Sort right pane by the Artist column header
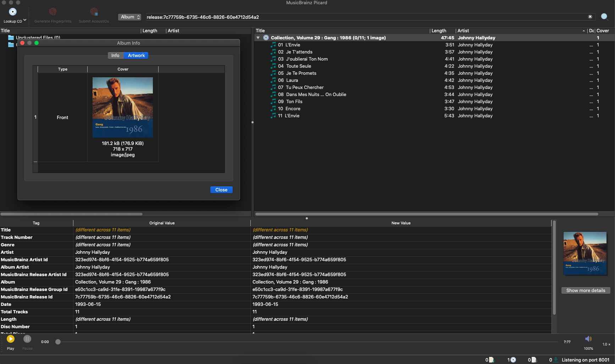The image size is (615, 364). click(521, 31)
